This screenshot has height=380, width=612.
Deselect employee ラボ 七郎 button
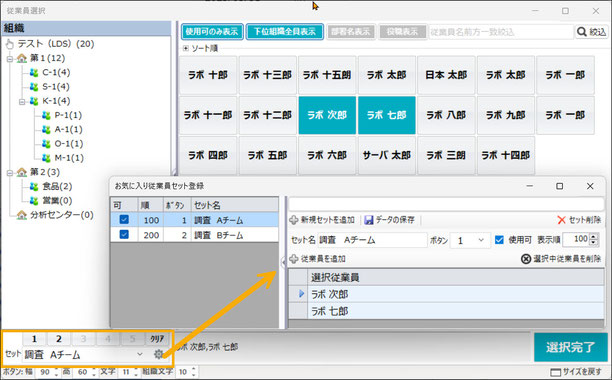(387, 115)
